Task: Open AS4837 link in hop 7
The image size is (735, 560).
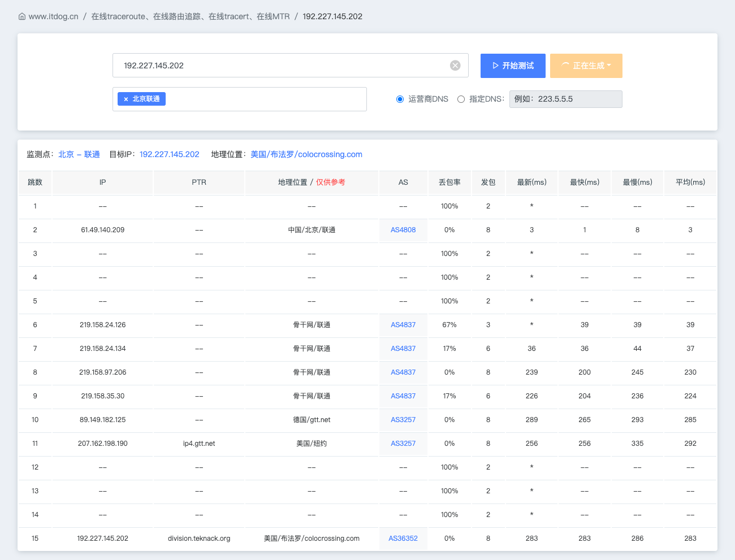Action: [x=403, y=349]
